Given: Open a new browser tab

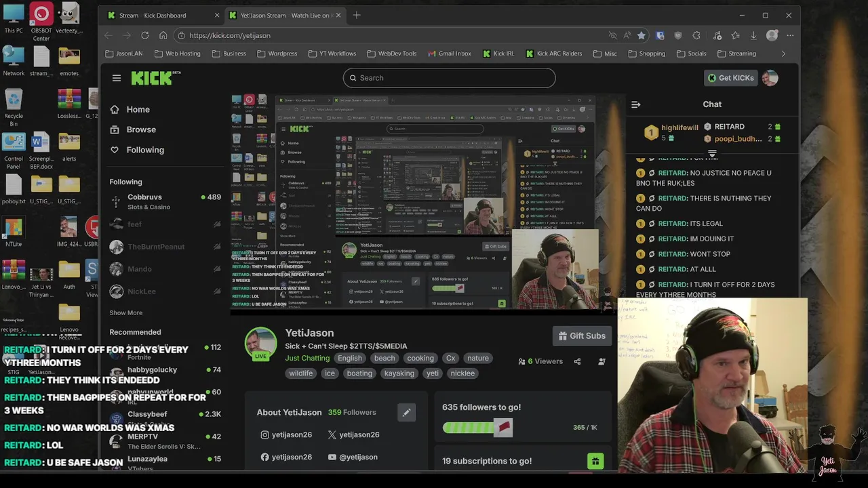Looking at the screenshot, I should click(357, 15).
